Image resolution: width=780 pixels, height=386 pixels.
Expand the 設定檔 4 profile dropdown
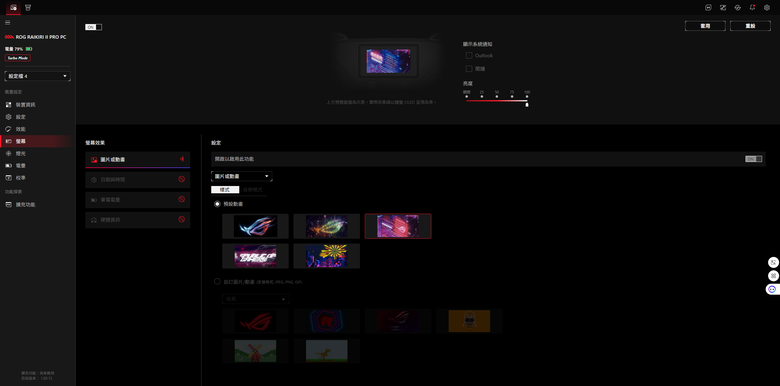point(37,76)
